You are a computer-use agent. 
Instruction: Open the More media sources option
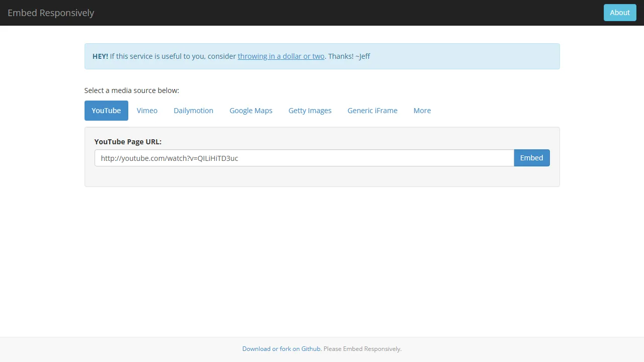422,110
